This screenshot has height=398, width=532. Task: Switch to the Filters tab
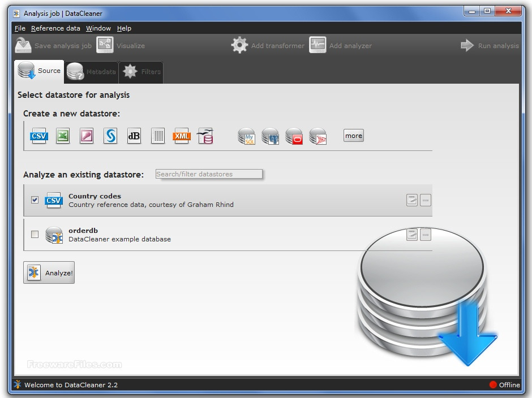click(141, 72)
